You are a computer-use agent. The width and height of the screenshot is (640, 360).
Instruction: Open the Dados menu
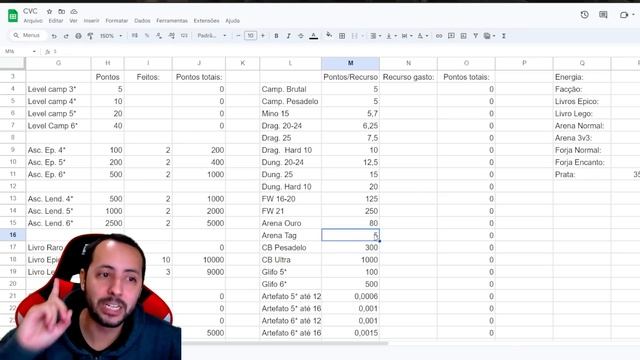pos(142,21)
